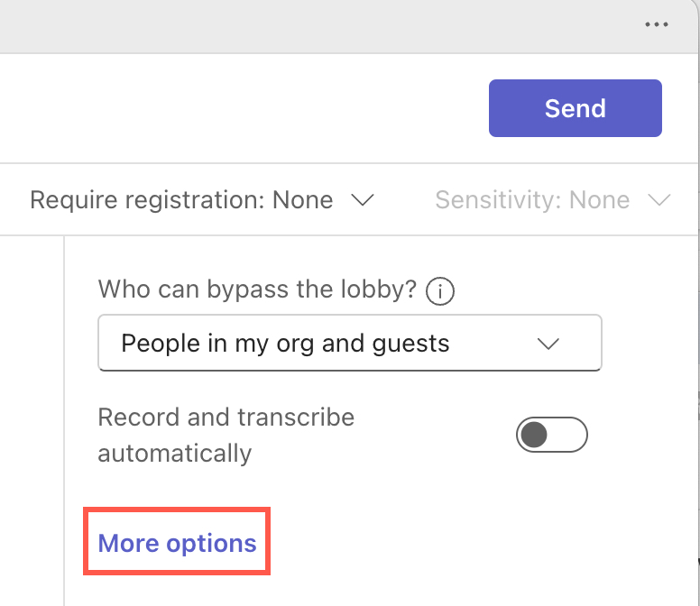Click the right track end of the record switch
Image resolution: width=700 pixels, height=606 pixels.
tap(573, 435)
